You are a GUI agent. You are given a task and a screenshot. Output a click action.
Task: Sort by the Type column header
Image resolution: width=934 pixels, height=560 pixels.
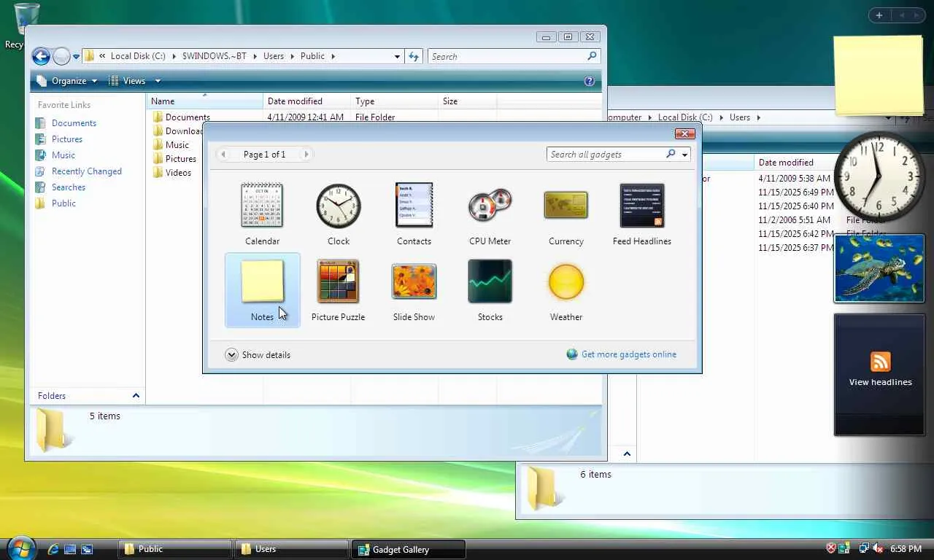(394, 101)
